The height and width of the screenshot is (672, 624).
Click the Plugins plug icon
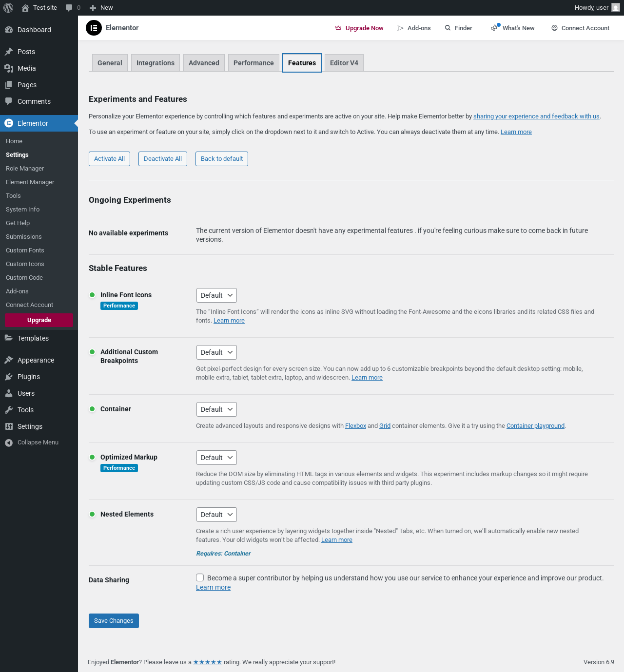(x=9, y=377)
